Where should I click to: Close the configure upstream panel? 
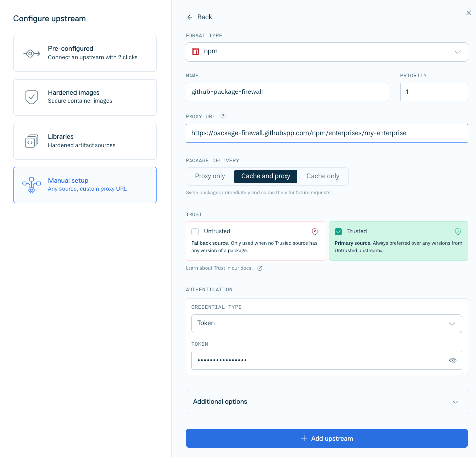click(x=469, y=13)
